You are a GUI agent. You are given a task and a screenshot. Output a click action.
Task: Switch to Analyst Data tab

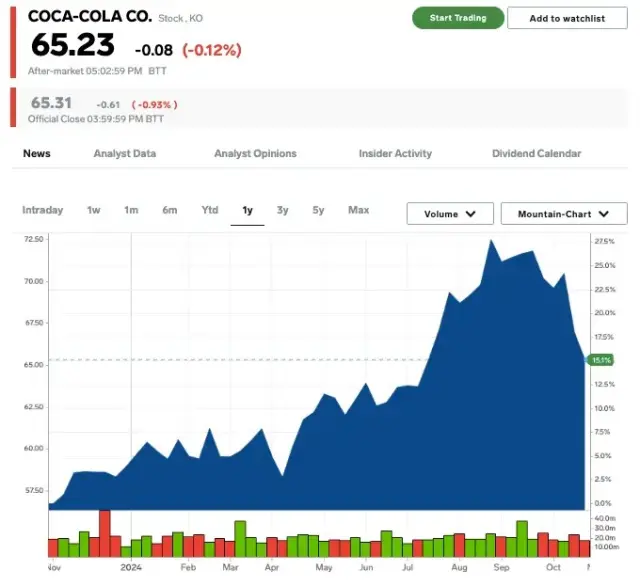[x=125, y=154]
